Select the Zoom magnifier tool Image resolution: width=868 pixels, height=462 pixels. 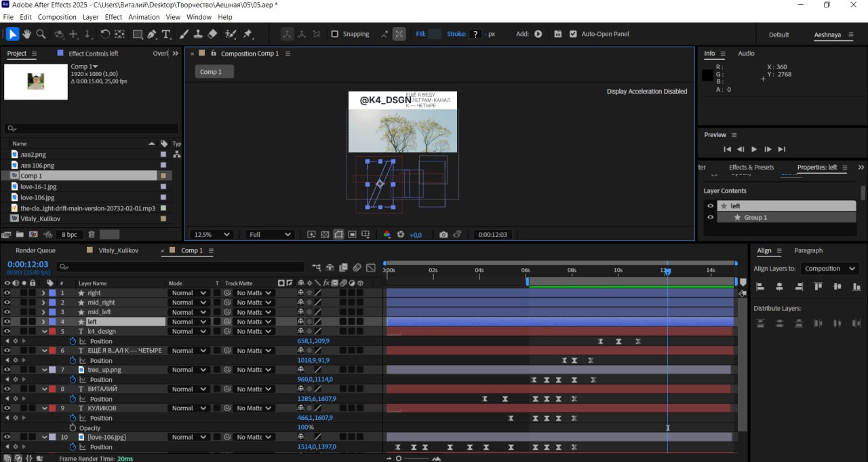coord(41,34)
